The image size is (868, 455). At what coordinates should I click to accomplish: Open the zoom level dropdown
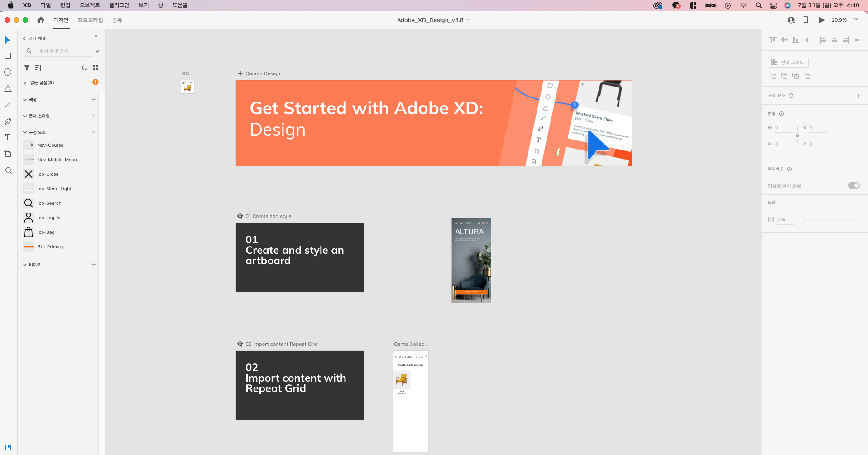click(x=856, y=19)
